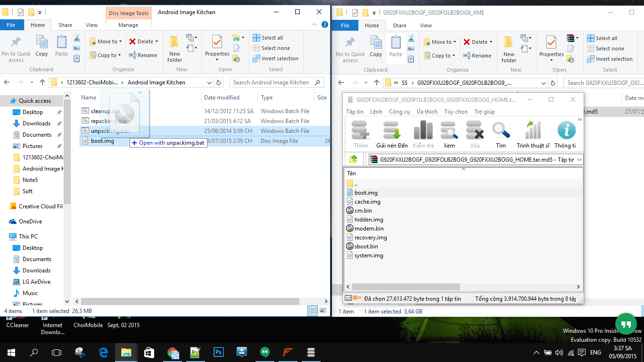Go up one folder in Android Image Kitchen window
The width and height of the screenshot is (644, 362).
click(42, 82)
